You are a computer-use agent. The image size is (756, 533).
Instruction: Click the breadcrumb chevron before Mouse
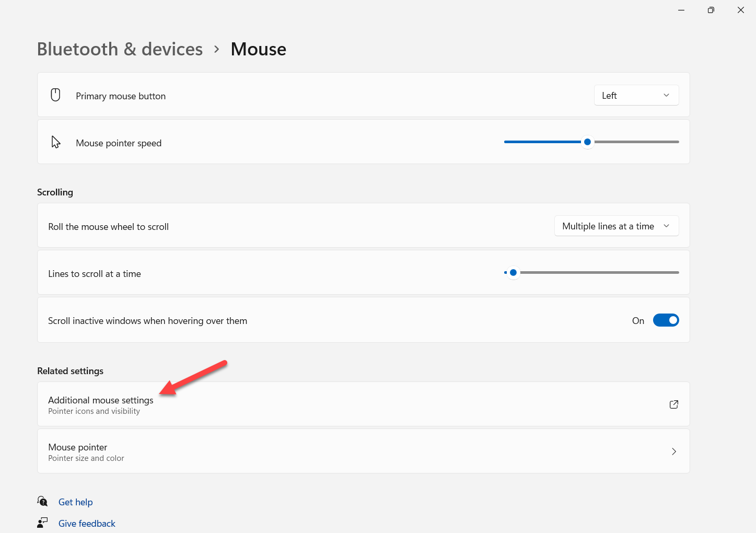[217, 49]
